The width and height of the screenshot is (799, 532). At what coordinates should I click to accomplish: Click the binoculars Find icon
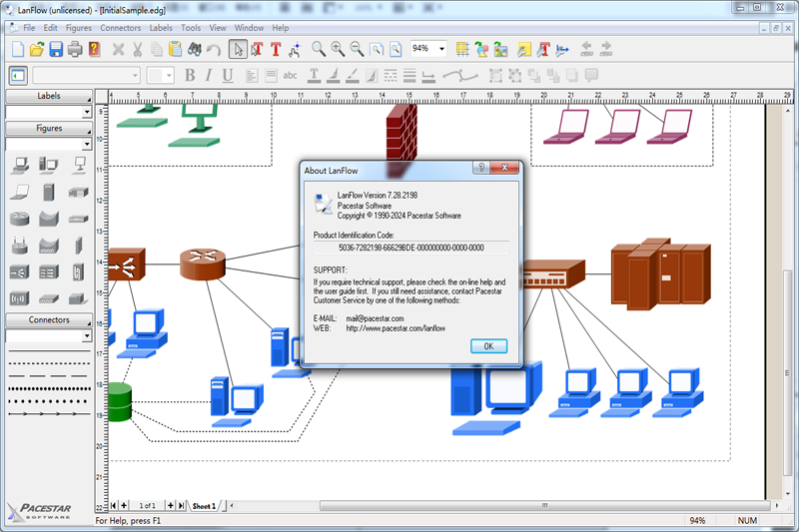[x=195, y=49]
